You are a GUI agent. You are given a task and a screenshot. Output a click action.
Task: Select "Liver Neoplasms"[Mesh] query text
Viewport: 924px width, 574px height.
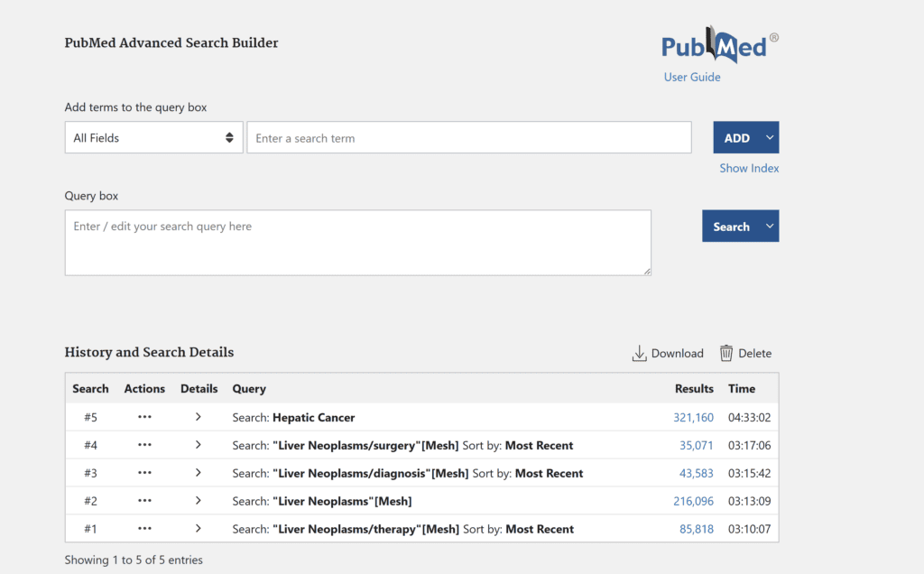[x=342, y=501]
